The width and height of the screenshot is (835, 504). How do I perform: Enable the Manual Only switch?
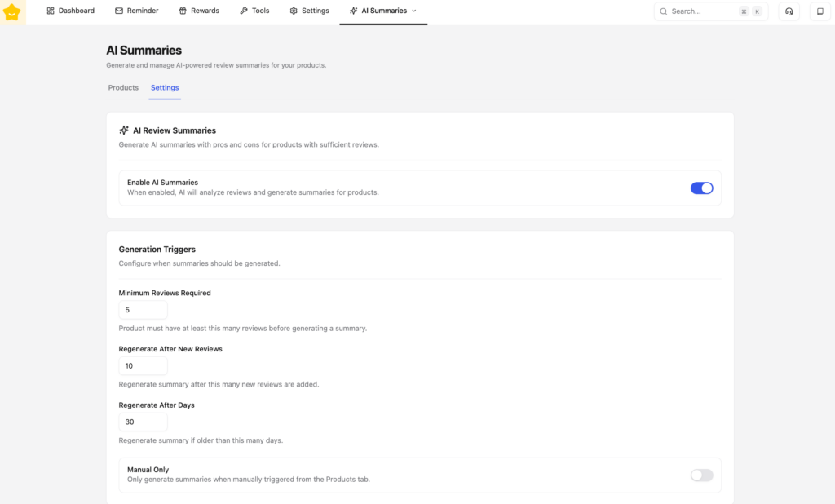point(702,475)
